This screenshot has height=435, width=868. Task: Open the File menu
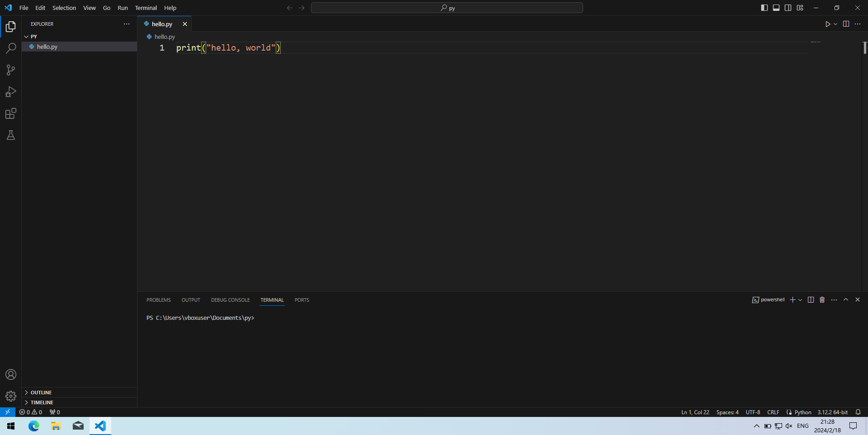(24, 8)
